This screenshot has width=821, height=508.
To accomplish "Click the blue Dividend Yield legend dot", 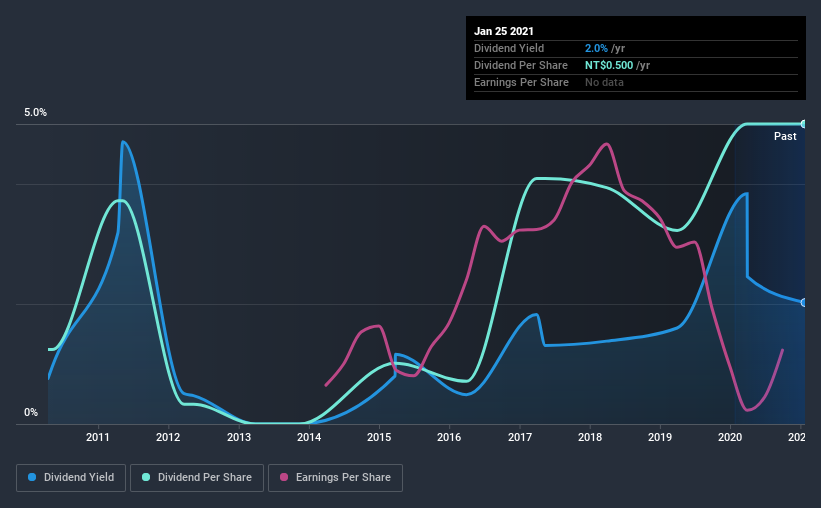I will (x=32, y=477).
